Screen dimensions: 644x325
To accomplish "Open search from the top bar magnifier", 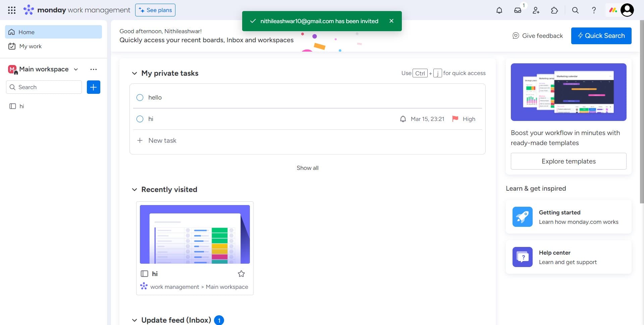I will pos(575,10).
